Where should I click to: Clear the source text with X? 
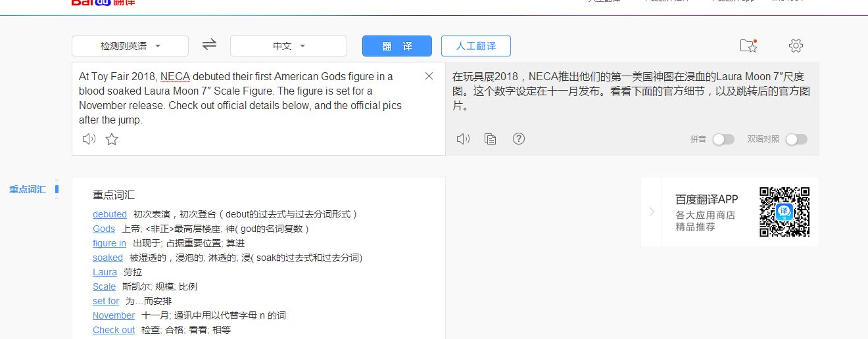[429, 76]
